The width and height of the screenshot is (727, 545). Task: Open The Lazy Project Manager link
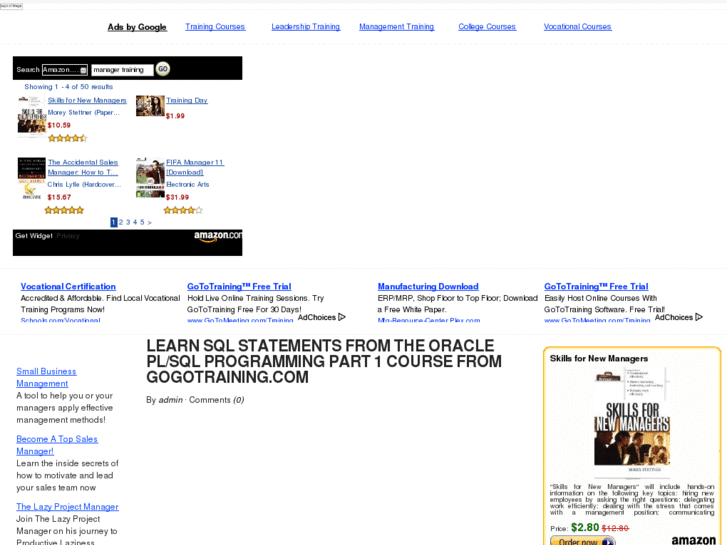(x=67, y=507)
